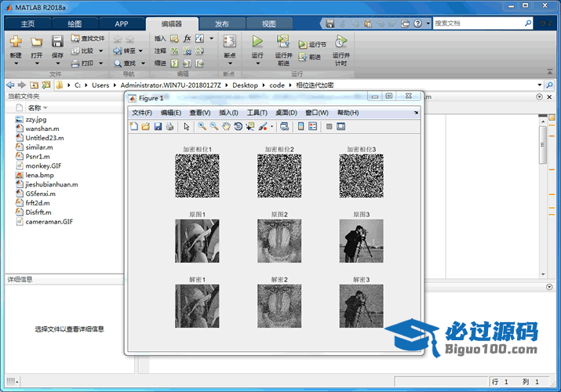Screen dimensions: 561x392
Task: Click the up-one-level folder icon
Action: (34, 85)
